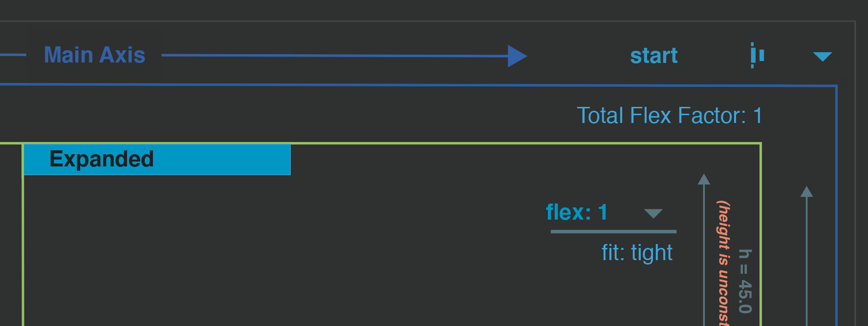Expand the flex: 1 dropdown
Image resolution: width=868 pixels, height=326 pixels.
(654, 213)
